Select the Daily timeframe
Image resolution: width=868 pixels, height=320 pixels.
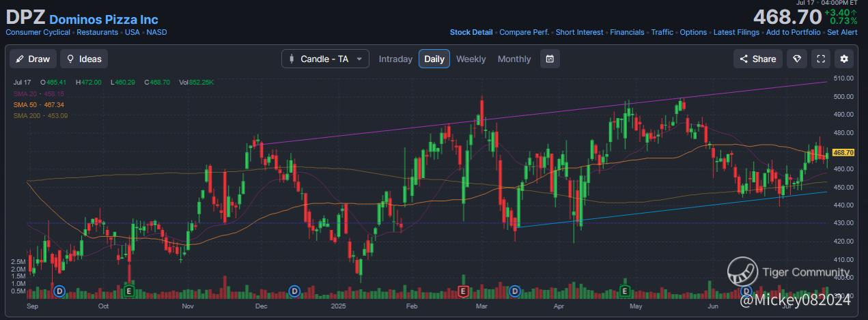click(x=434, y=59)
